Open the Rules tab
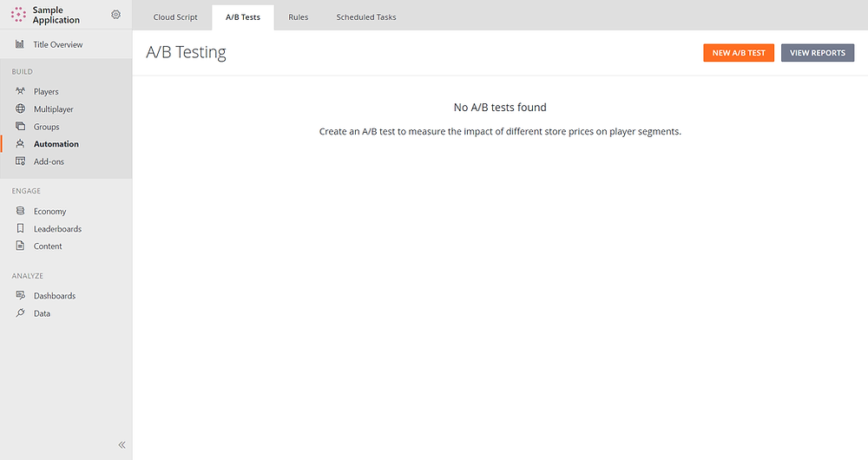Screen dimensions: 868x460 tap(299, 17)
